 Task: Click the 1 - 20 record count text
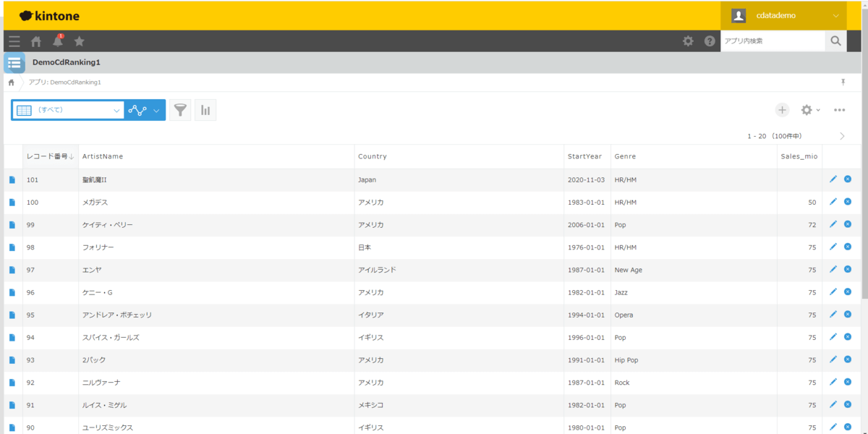[775, 136]
